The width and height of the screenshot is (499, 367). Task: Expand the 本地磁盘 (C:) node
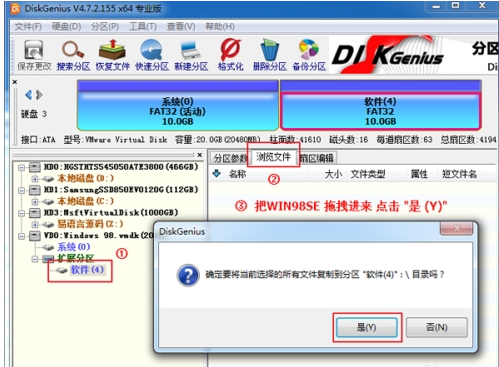tap(35, 202)
